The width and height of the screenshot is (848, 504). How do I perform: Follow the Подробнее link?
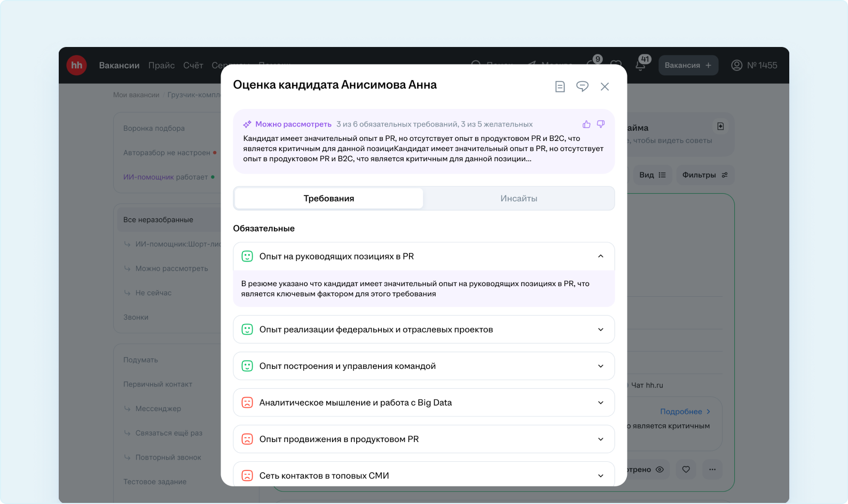pyautogui.click(x=685, y=412)
